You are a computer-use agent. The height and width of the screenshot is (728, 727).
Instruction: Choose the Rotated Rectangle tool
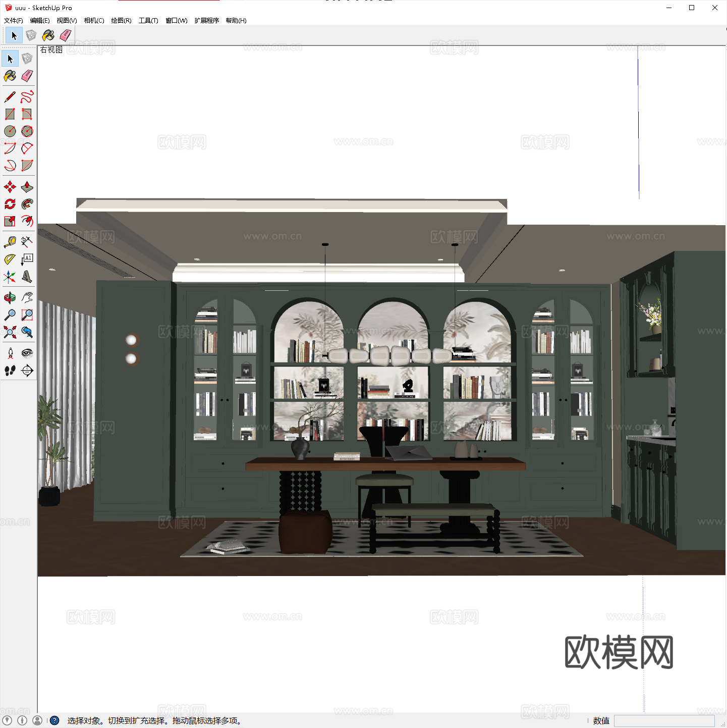click(27, 114)
